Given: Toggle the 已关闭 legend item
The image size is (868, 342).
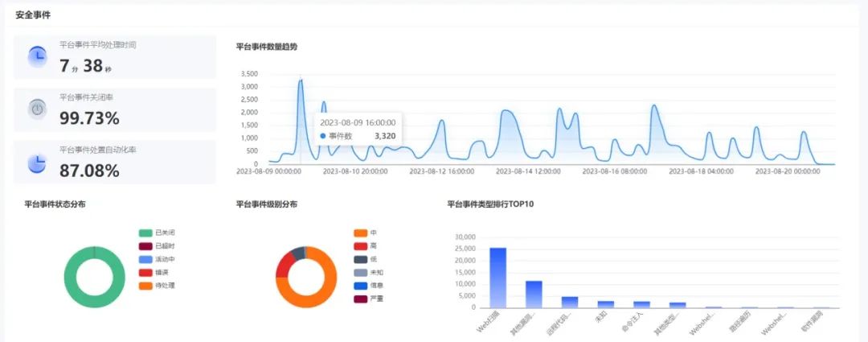Looking at the screenshot, I should click(145, 233).
